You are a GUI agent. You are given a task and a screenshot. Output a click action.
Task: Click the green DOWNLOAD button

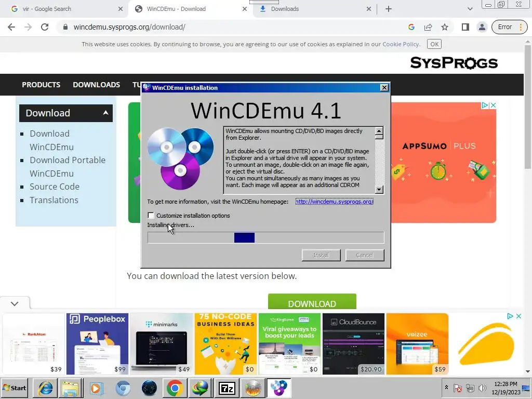(312, 302)
